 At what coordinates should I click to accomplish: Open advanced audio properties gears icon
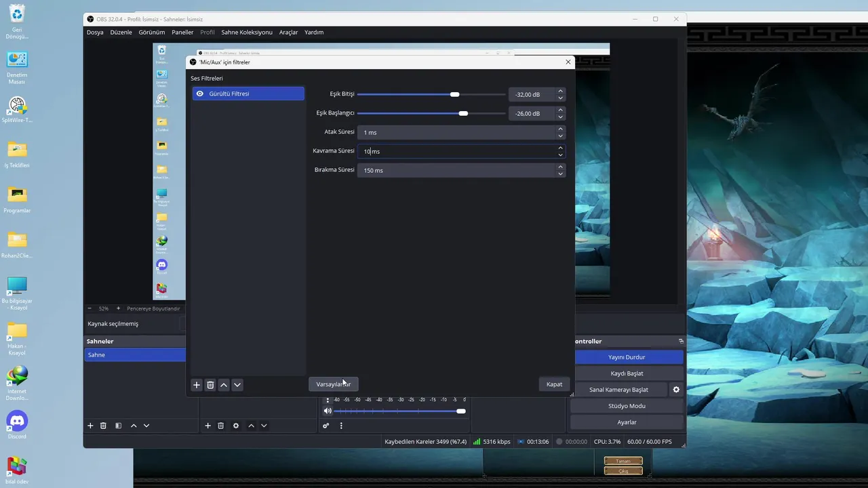(x=326, y=426)
